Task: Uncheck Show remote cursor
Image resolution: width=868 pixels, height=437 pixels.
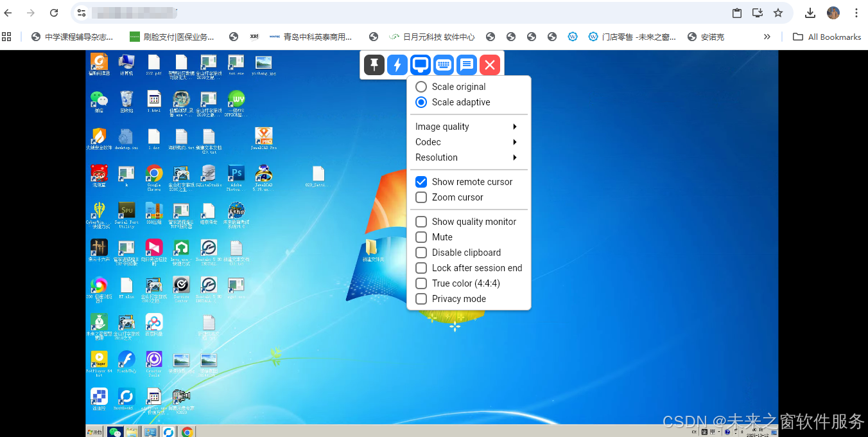Action: 421,182
